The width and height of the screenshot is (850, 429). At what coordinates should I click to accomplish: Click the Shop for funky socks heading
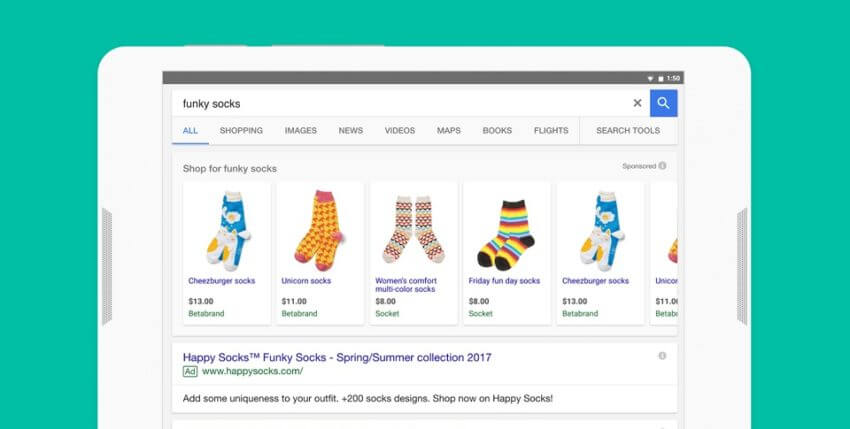point(230,169)
